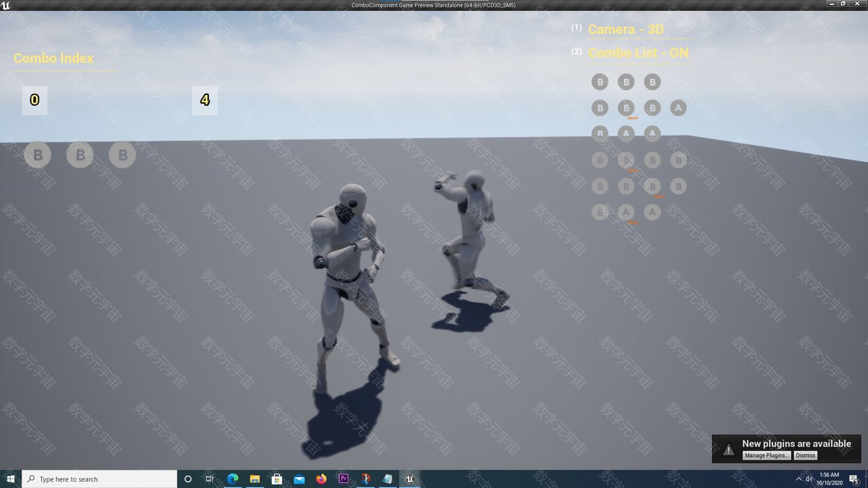Viewport: 868px width, 488px height.
Task: Dismiss the new plugins notification
Action: (x=805, y=455)
